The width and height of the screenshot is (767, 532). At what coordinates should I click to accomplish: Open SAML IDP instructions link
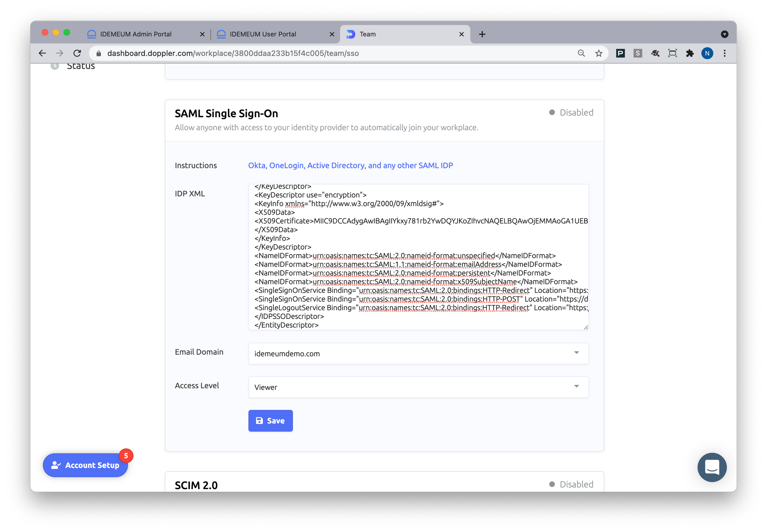coord(351,165)
